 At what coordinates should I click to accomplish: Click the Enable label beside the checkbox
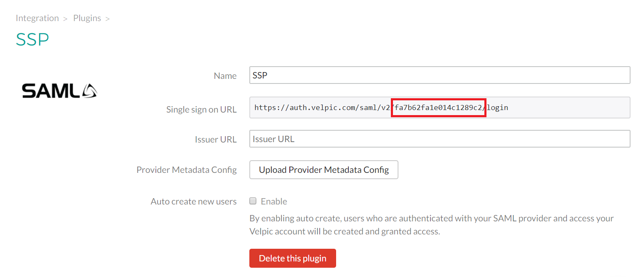274,202
